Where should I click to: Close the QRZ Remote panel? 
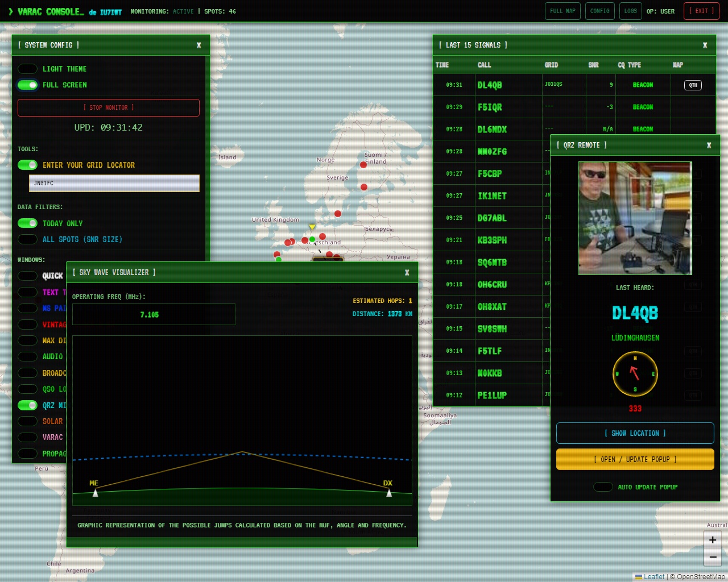pyautogui.click(x=709, y=145)
